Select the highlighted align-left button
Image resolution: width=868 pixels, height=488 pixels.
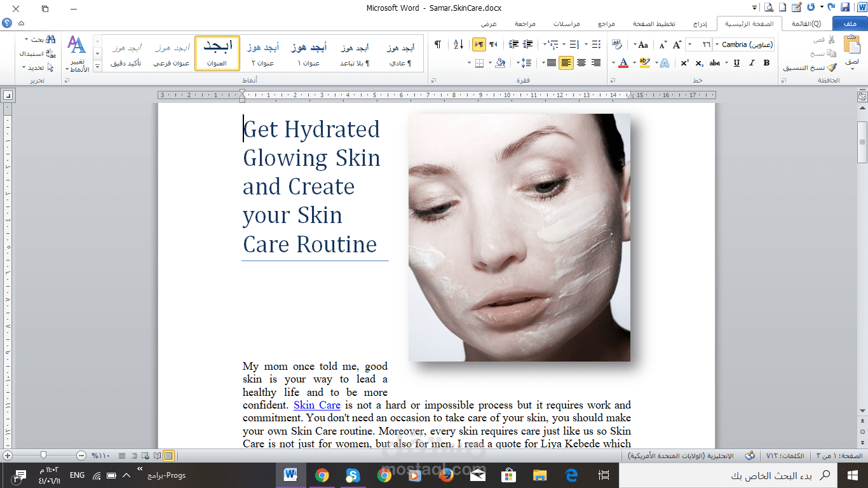[x=566, y=63]
